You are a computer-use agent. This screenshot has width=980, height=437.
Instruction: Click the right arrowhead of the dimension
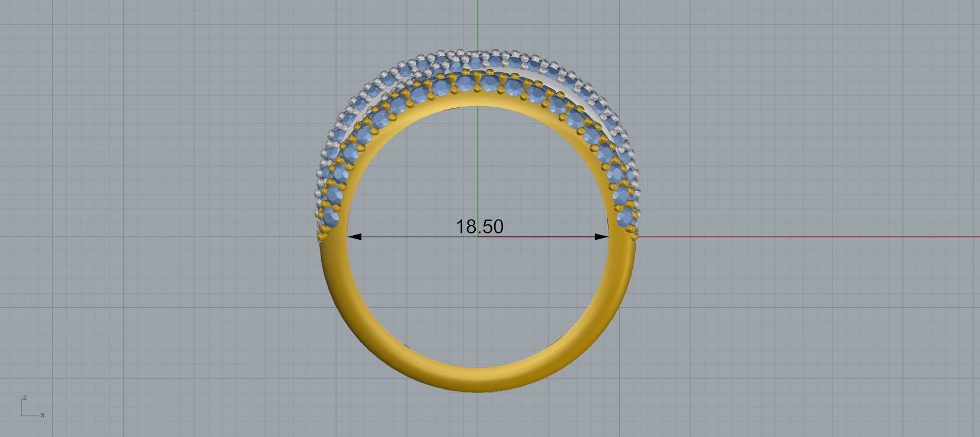(x=601, y=237)
